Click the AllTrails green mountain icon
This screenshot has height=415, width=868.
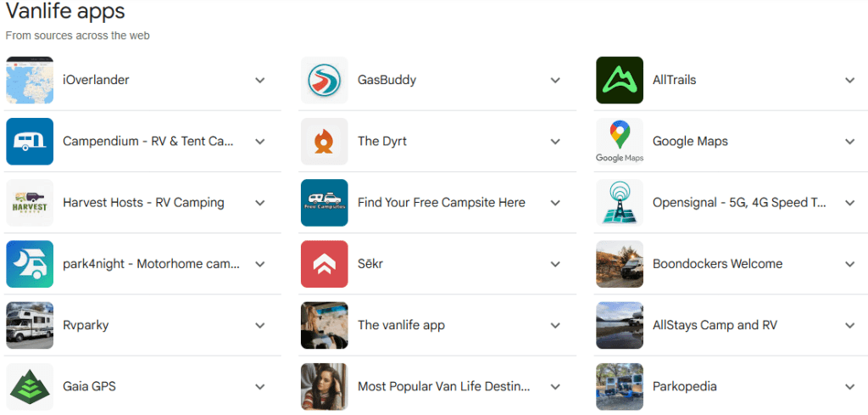(620, 81)
